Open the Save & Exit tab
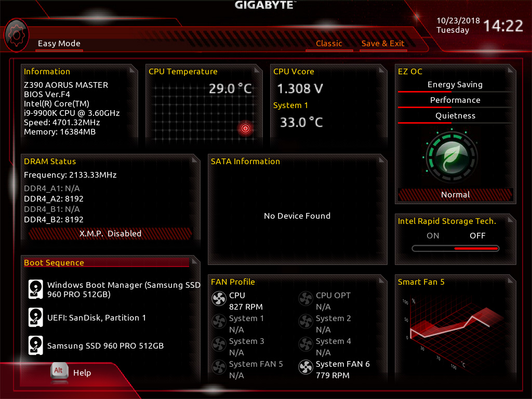 tap(383, 44)
